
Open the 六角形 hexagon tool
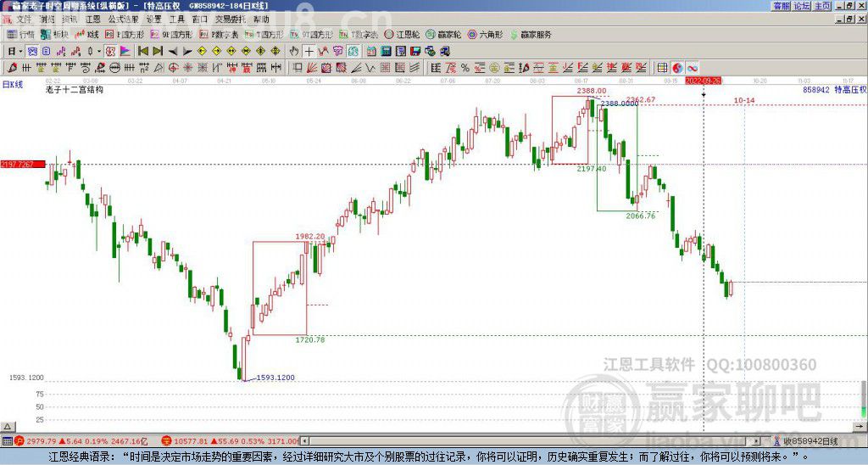[x=485, y=34]
